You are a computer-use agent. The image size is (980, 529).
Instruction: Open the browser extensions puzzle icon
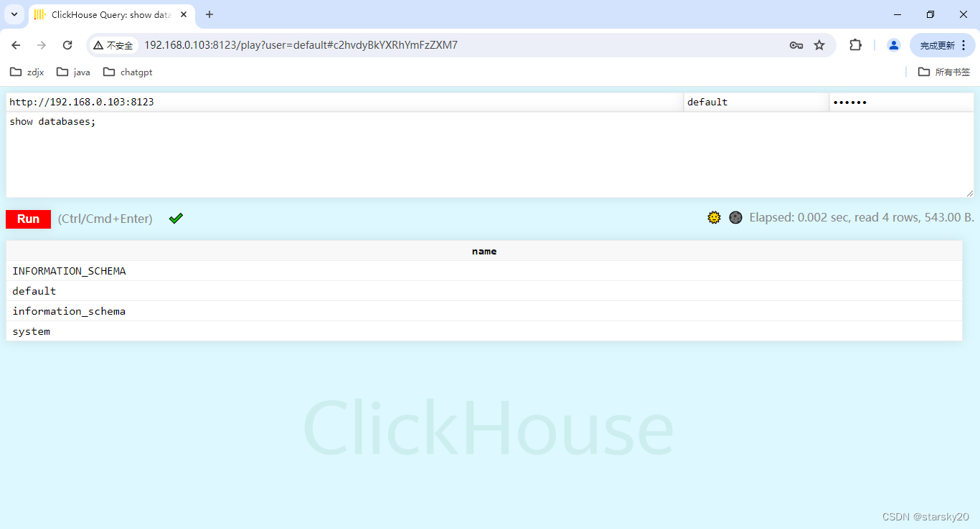point(855,45)
